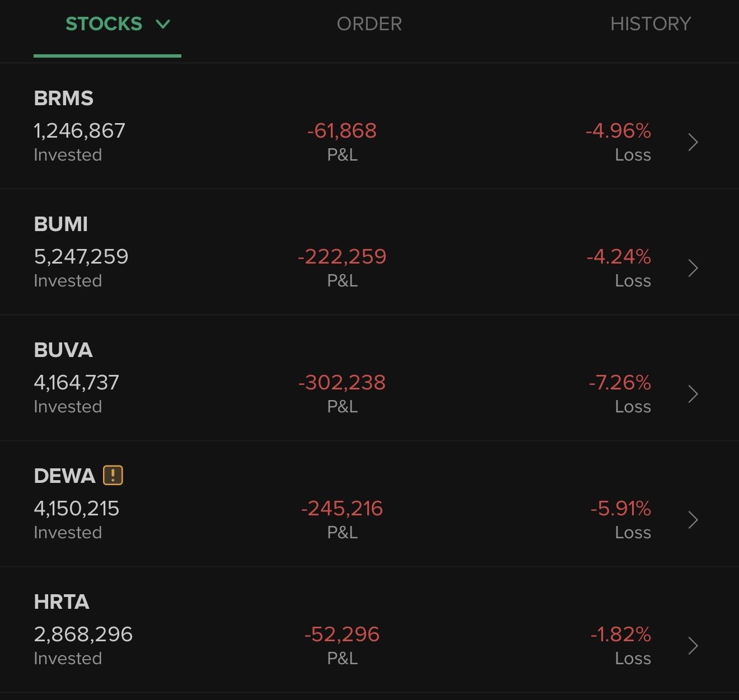Click BUMI P&L value -222,259
Screen dimensions: 739x700
click(342, 257)
